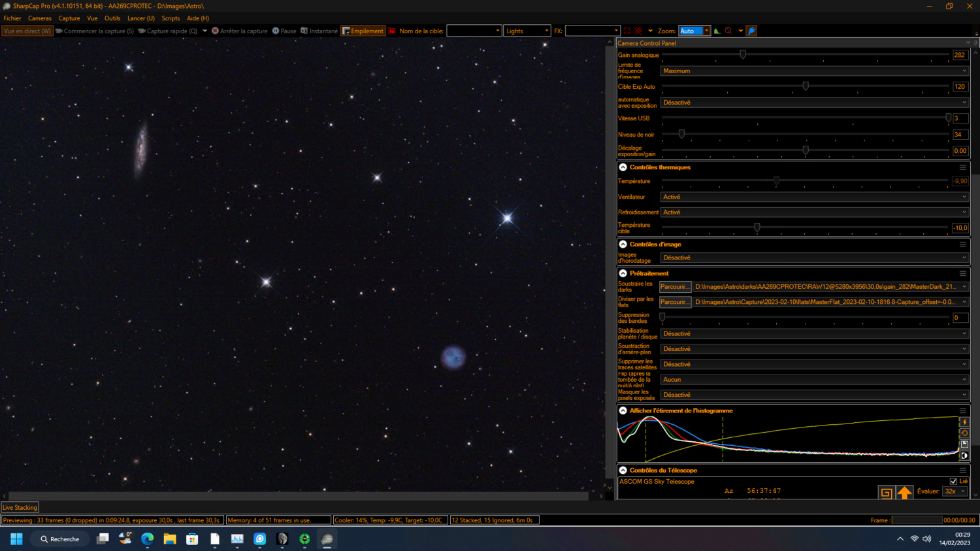Open Microsoft Store from the taskbar

pos(192,539)
